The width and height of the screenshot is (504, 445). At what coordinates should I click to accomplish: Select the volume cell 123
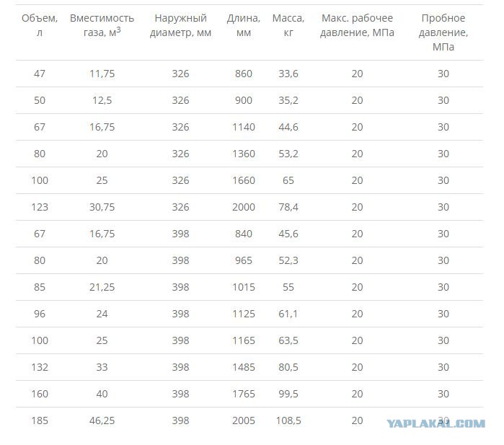click(x=40, y=207)
